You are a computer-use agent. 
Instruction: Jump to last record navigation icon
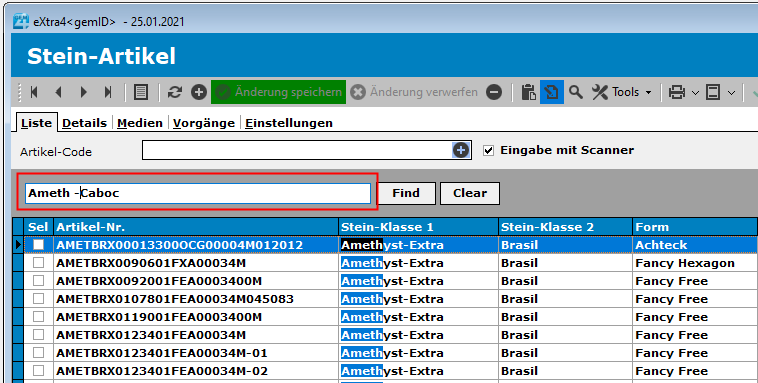[x=108, y=92]
